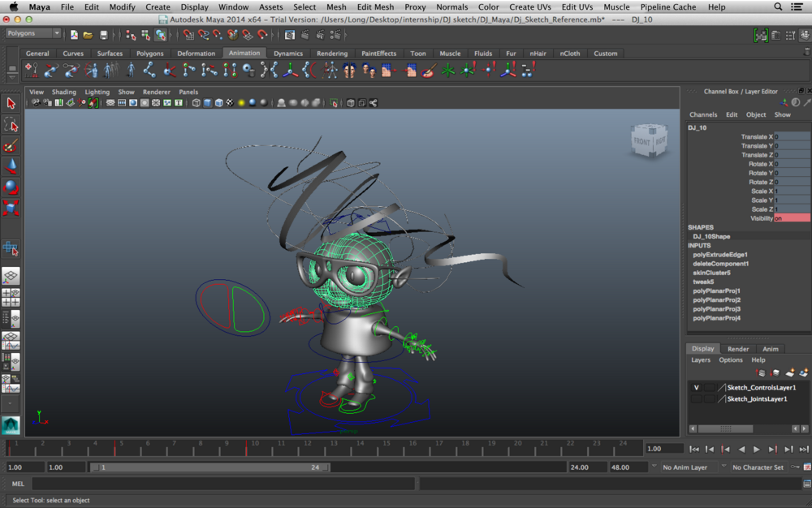
Task: Toggle the auto keyframe key button
Action: point(797,467)
